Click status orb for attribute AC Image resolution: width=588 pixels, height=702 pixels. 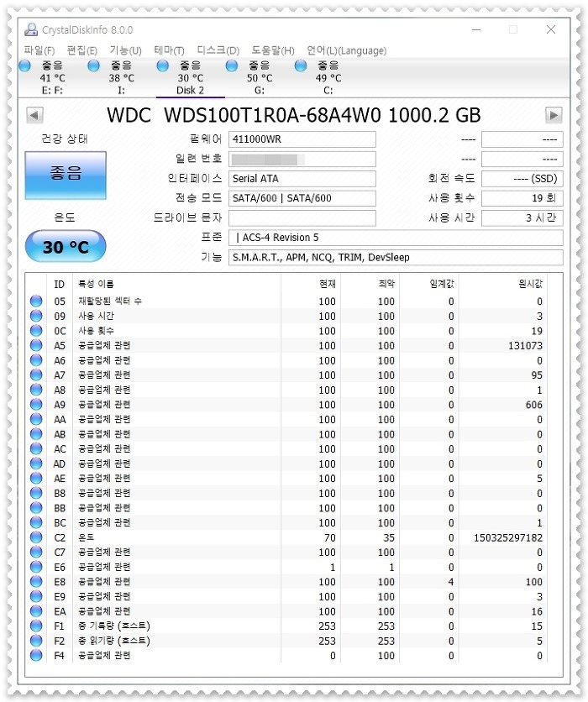[x=36, y=449]
